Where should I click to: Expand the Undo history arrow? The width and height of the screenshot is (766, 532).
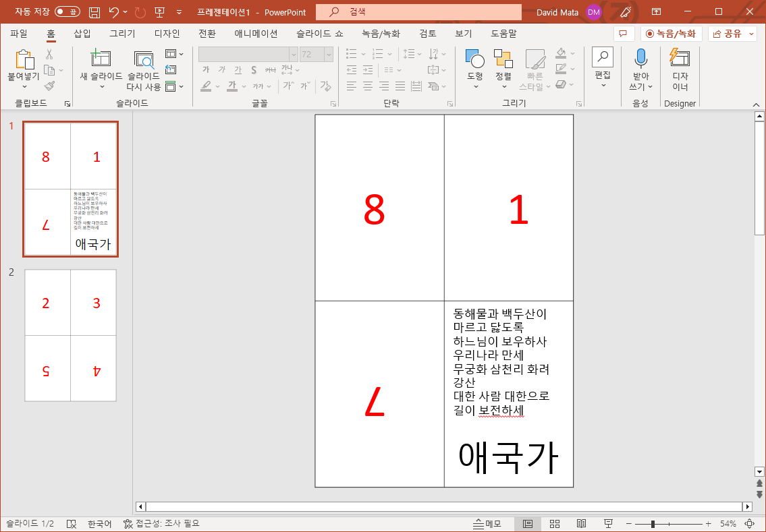point(126,12)
